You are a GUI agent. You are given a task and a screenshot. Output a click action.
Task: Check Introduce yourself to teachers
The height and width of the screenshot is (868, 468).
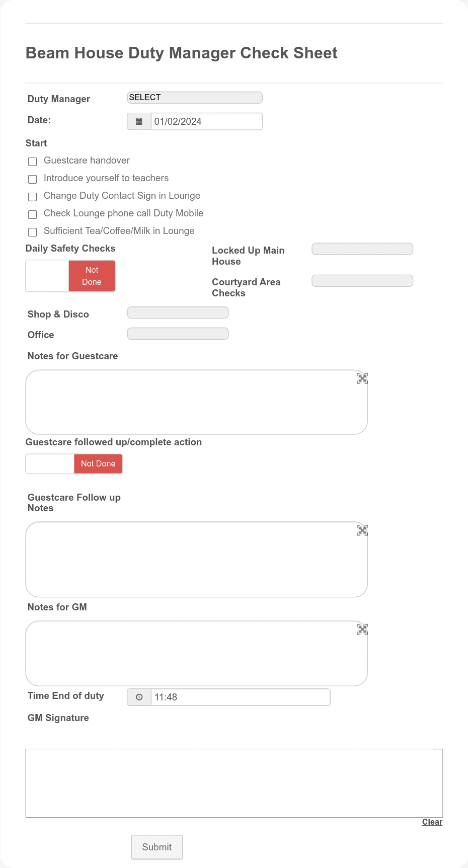(33, 179)
